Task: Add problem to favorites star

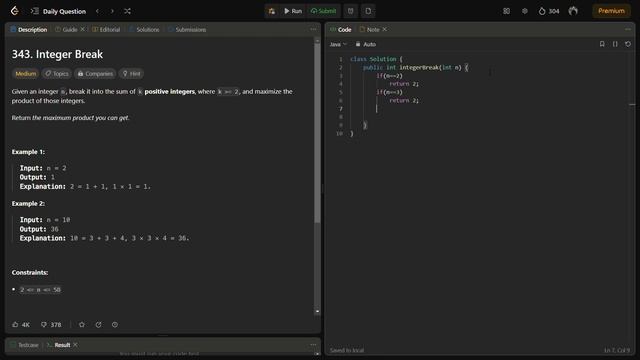Action: pos(82,324)
